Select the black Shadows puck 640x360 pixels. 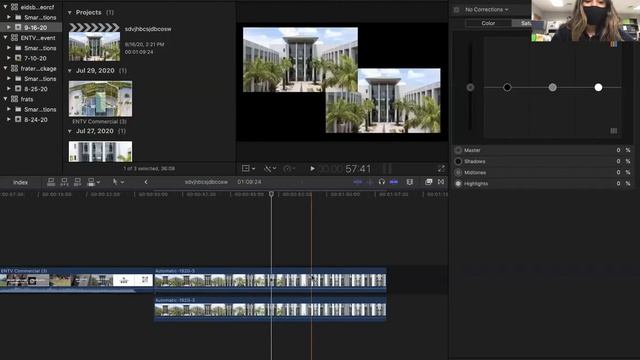tap(507, 87)
